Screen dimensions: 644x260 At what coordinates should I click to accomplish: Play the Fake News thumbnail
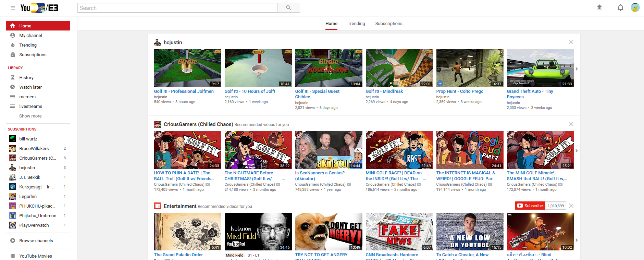(399, 232)
